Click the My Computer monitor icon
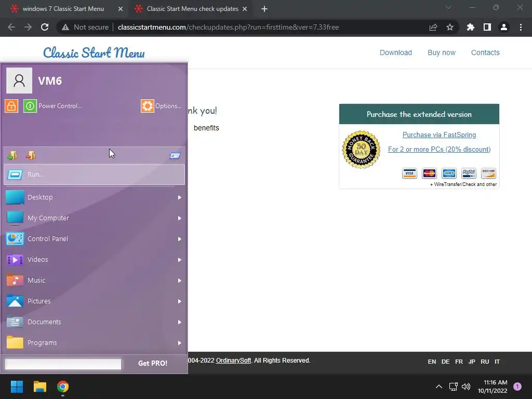The height and width of the screenshot is (399, 532). click(15, 218)
